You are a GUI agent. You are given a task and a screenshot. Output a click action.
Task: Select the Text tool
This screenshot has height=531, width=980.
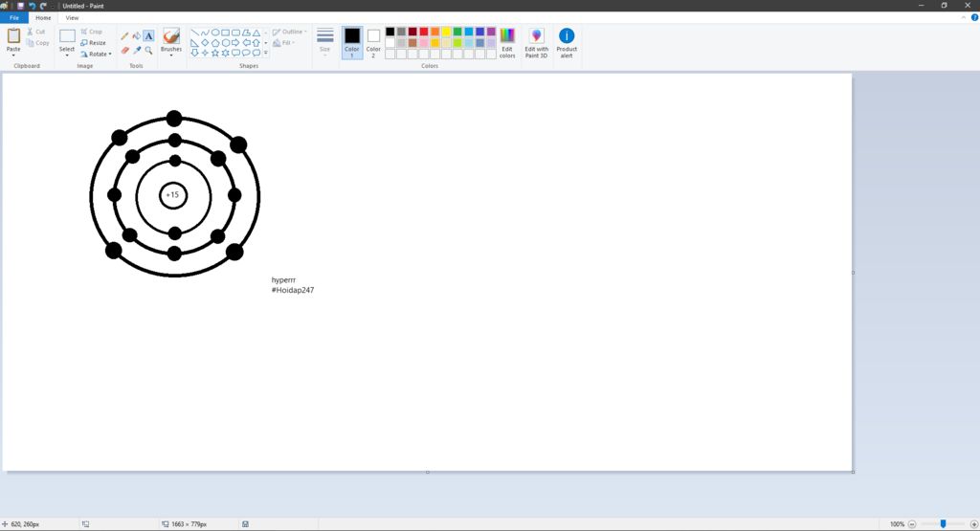tap(148, 35)
